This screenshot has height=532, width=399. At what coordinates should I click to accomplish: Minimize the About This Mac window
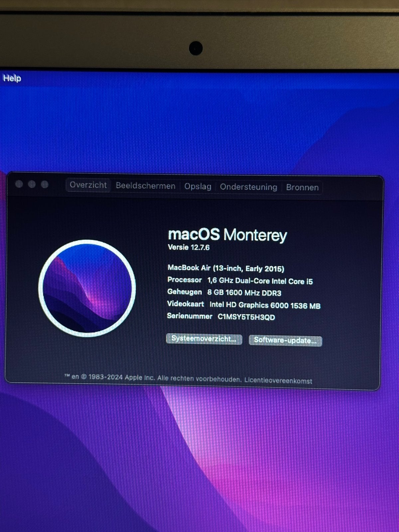coord(32,184)
